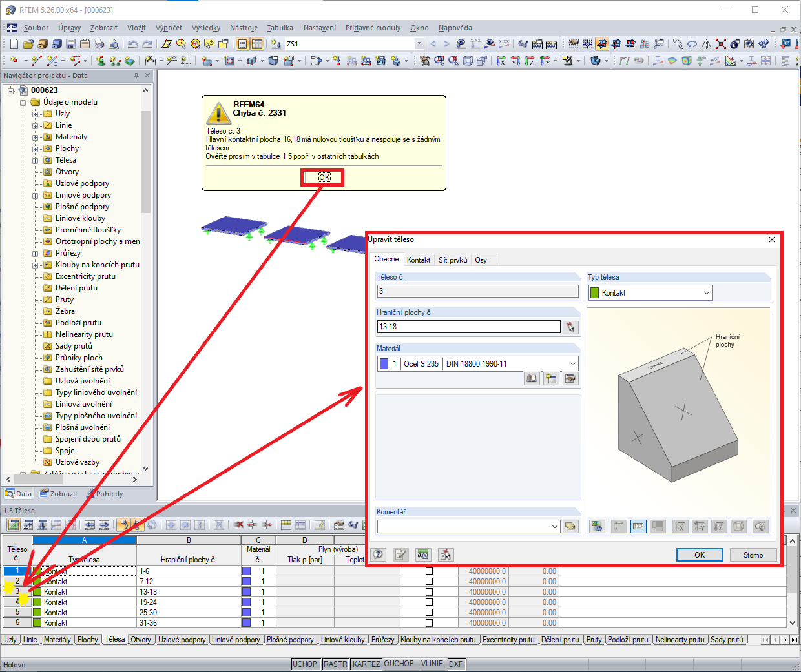Switch to Osy tab
Viewport: 801px width, 672px height.
point(481,260)
